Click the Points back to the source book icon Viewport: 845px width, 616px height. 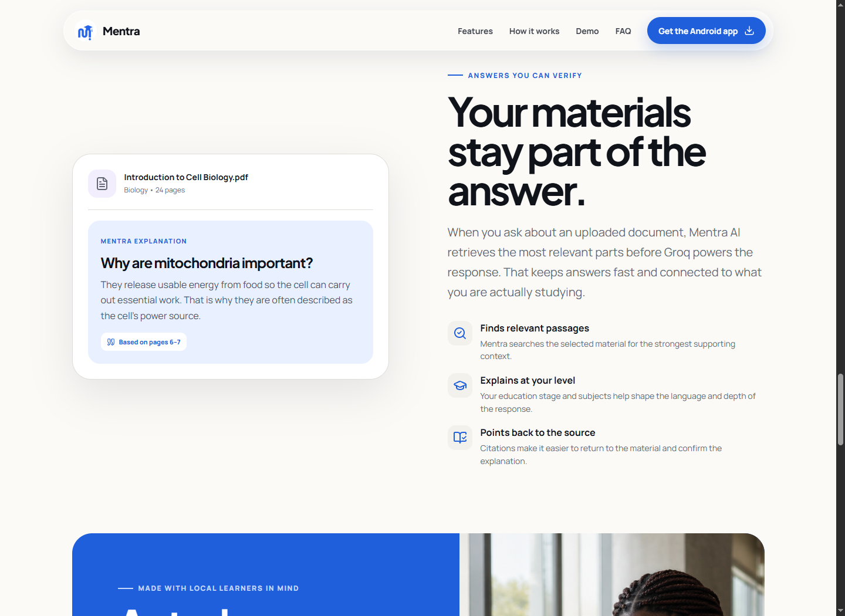460,438
